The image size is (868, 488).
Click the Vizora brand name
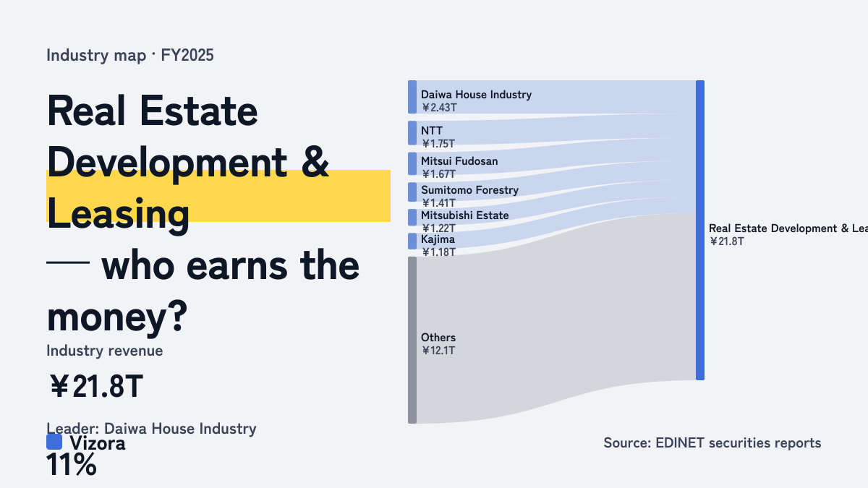coord(98,443)
